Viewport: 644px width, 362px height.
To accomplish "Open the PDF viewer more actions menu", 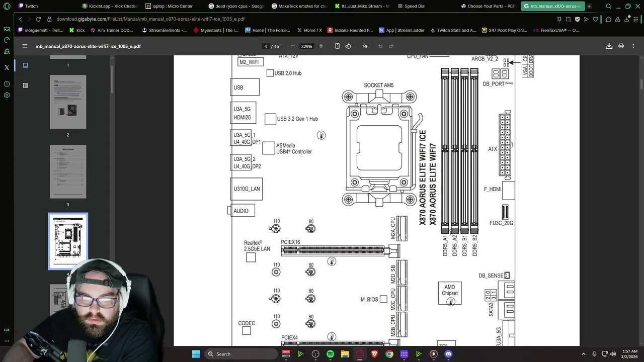I will click(x=633, y=46).
